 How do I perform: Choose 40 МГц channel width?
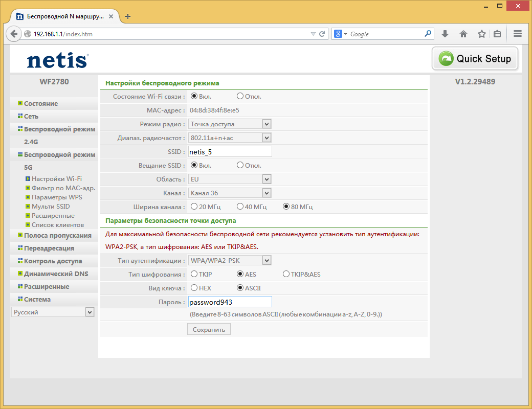pyautogui.click(x=240, y=206)
